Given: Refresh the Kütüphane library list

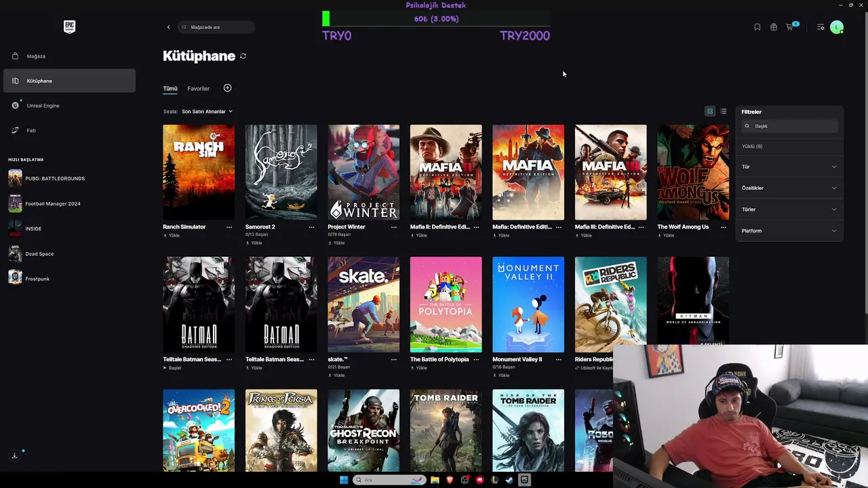Looking at the screenshot, I should click(243, 56).
